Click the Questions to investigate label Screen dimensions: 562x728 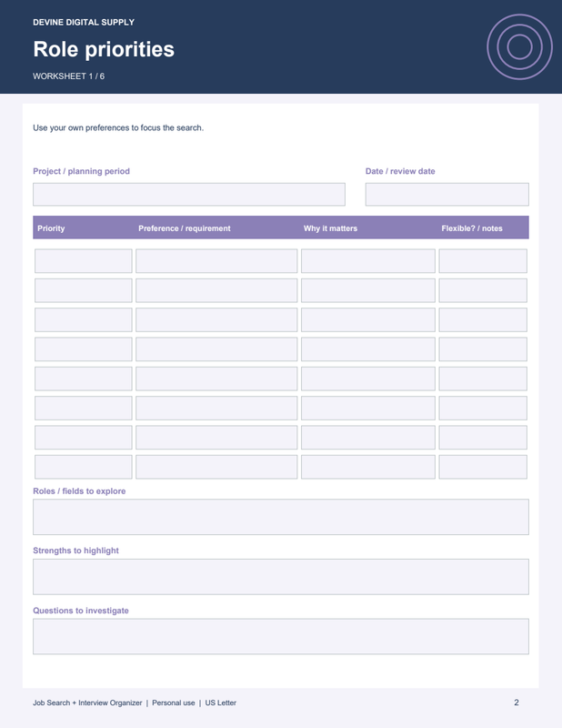pyautogui.click(x=81, y=611)
